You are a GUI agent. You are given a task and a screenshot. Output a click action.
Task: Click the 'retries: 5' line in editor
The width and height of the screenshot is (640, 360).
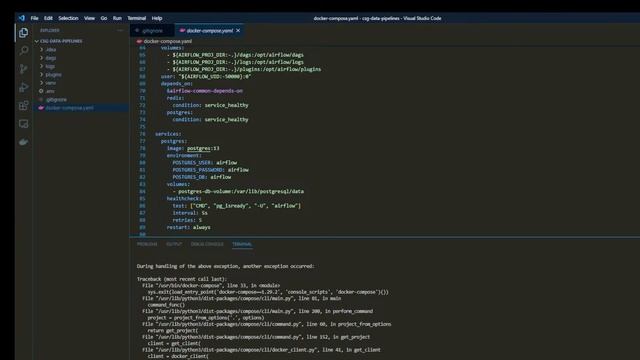187,220
